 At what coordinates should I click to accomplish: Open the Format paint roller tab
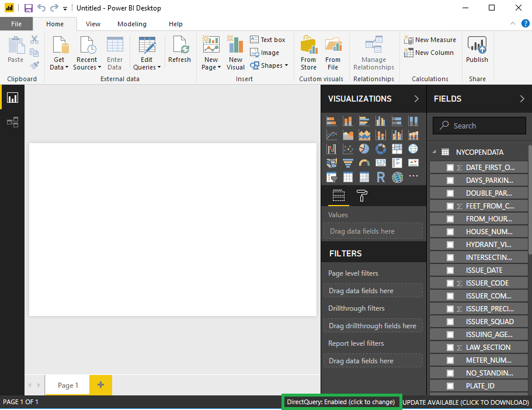[x=362, y=196]
